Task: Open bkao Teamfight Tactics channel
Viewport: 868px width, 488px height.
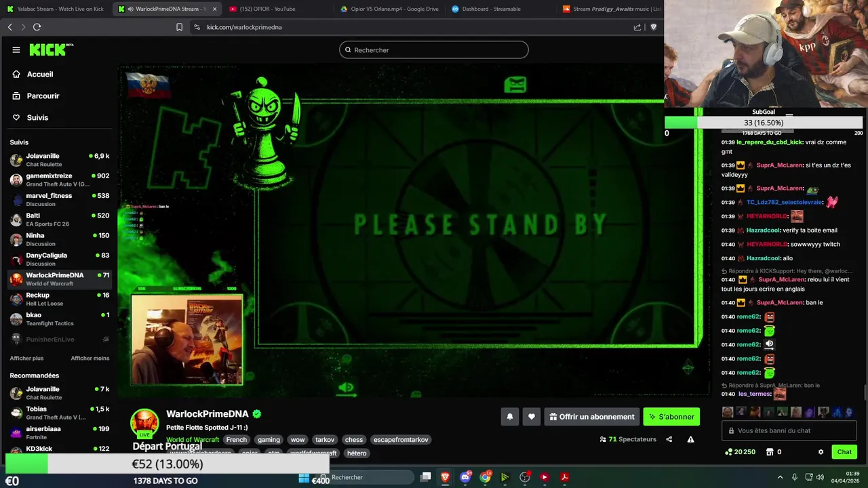Action: tap(60, 319)
